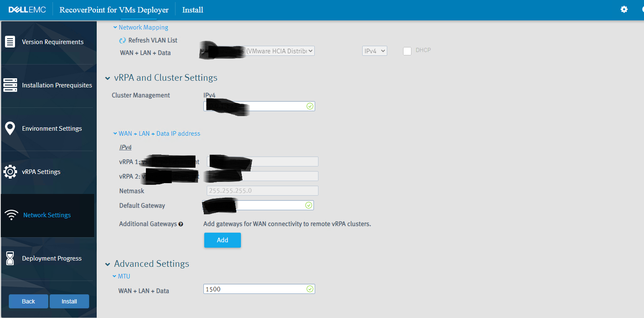Screen dimensions: 644x318
Task: Click the Default Gateway field's green checkmark
Action: pos(308,205)
